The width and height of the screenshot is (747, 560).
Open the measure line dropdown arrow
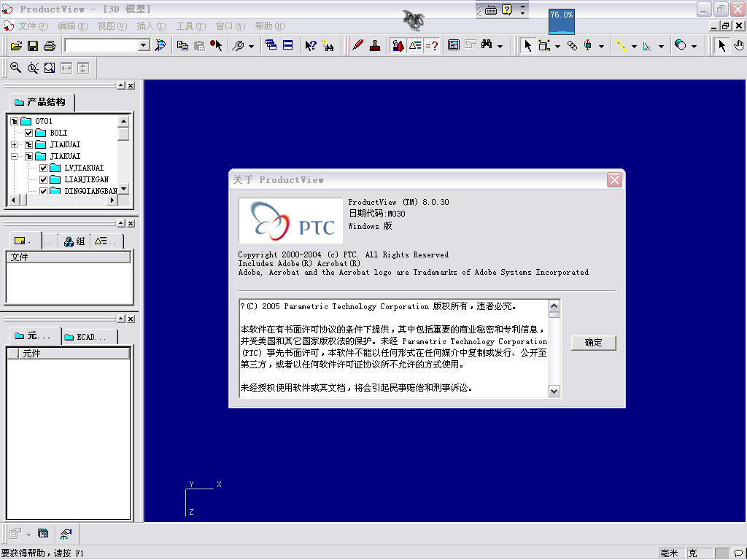(x=634, y=46)
